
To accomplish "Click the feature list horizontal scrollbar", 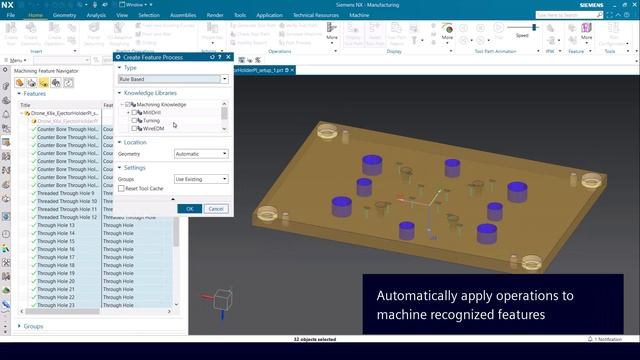I will tap(62, 311).
